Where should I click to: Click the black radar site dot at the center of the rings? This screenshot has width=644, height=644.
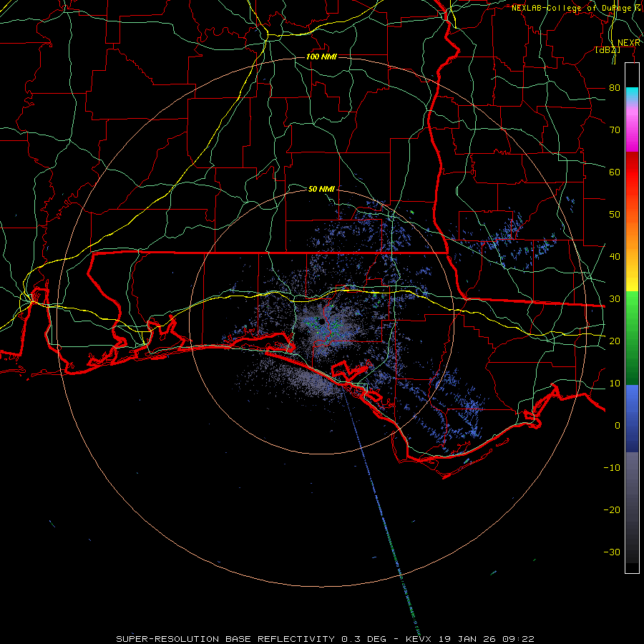tap(321, 321)
